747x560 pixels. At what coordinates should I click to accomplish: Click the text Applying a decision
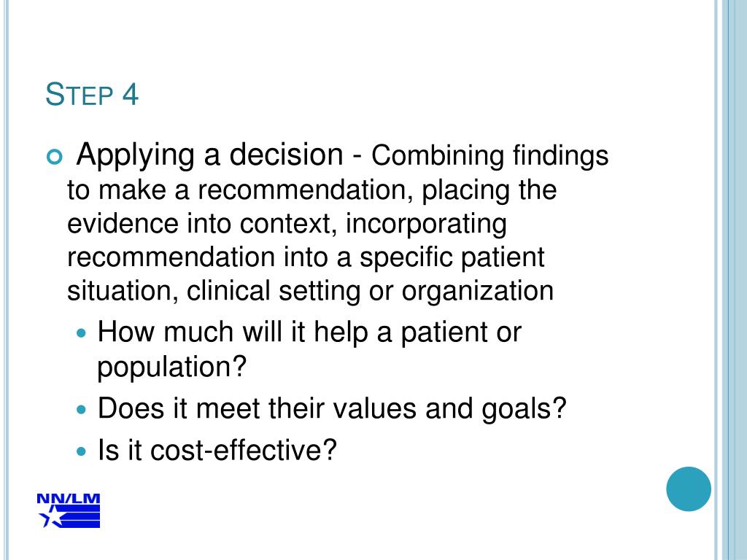click(x=209, y=155)
